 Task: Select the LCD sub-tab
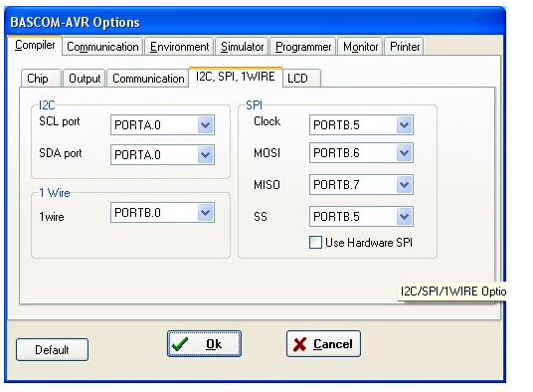(x=301, y=79)
